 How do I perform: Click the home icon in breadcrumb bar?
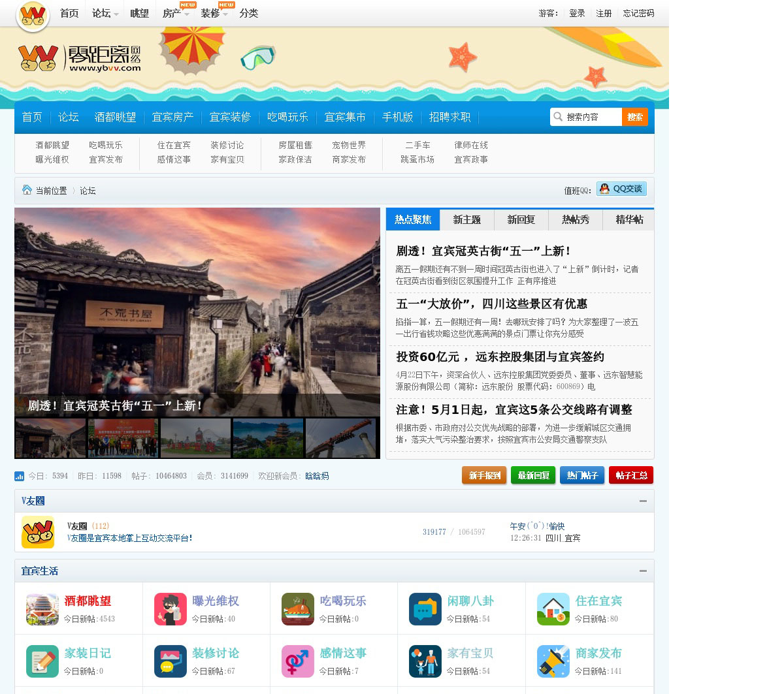pos(27,190)
